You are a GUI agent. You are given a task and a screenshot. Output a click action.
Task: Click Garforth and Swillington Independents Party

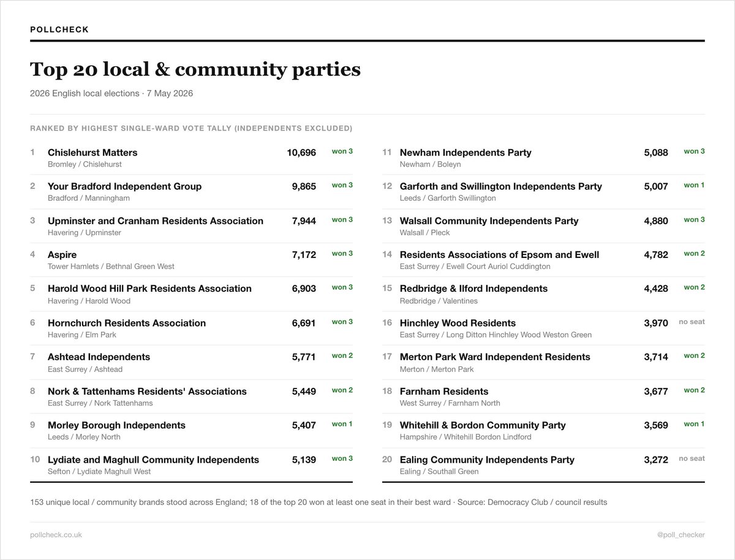click(501, 186)
